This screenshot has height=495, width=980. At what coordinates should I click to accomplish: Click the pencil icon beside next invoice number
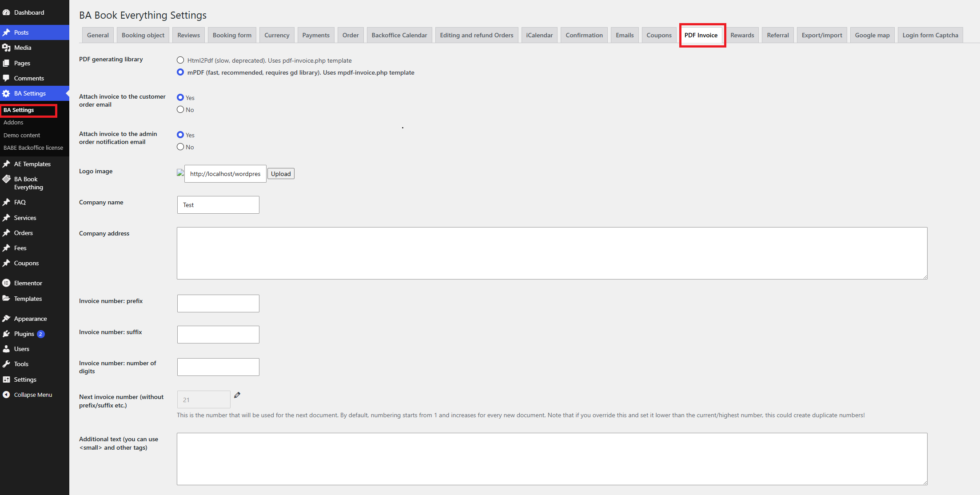coord(237,395)
